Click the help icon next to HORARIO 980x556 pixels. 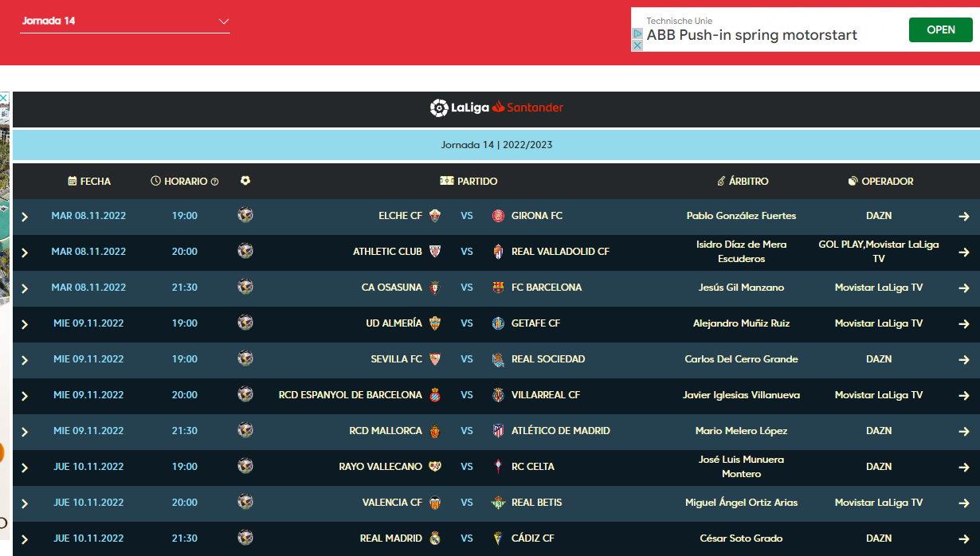(214, 182)
